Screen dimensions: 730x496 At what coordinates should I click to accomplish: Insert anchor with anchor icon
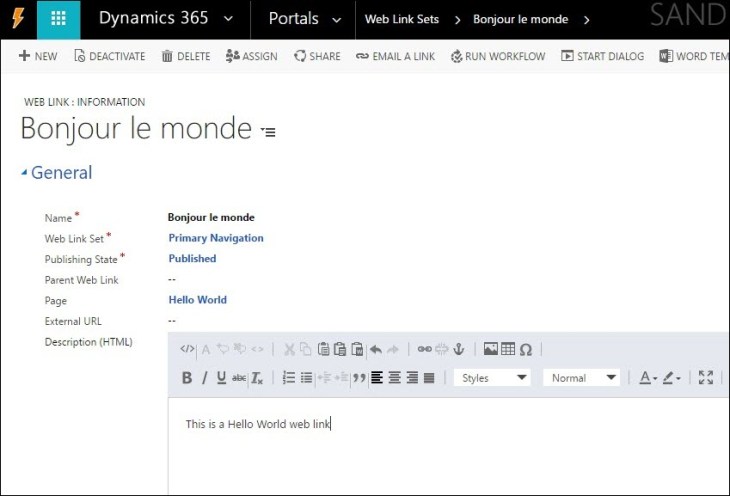[459, 349]
